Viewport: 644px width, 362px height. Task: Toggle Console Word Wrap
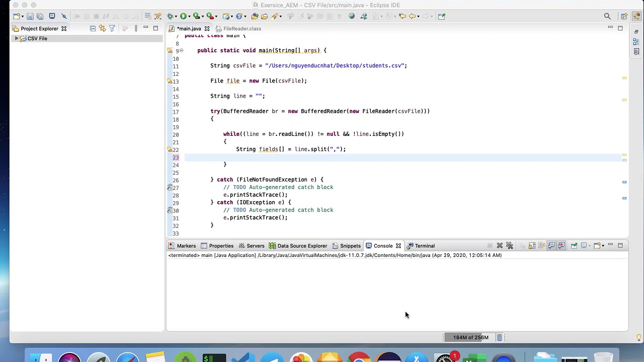tap(542, 246)
